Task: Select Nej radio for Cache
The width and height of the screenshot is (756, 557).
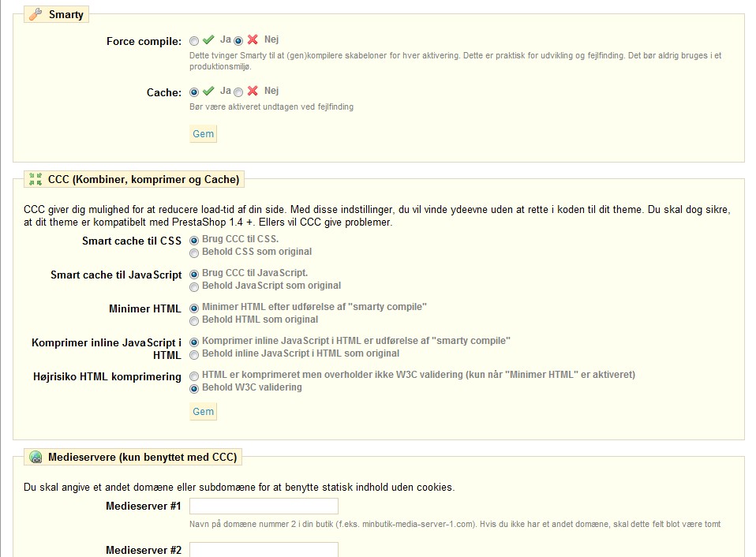Action: point(238,92)
